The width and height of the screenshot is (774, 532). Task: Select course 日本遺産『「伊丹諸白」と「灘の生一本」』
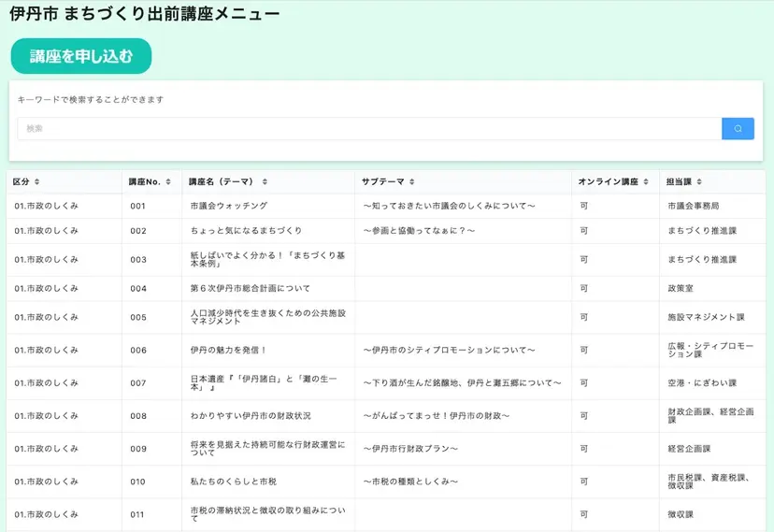264,383
